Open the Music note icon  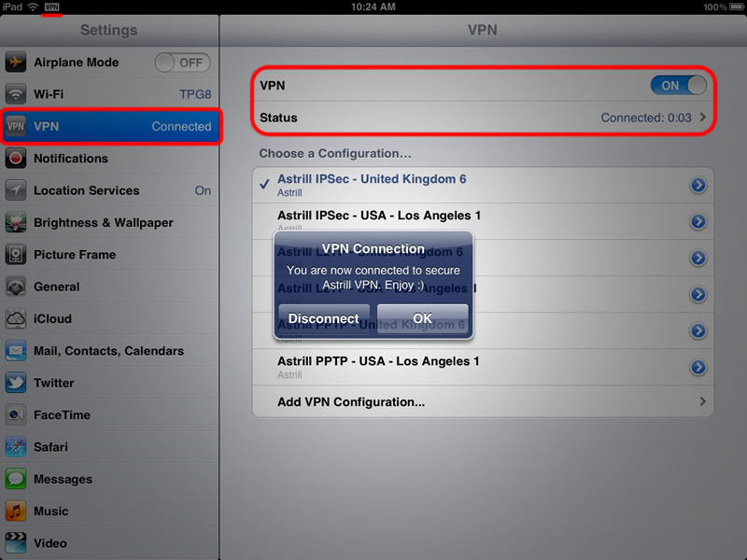point(16,511)
